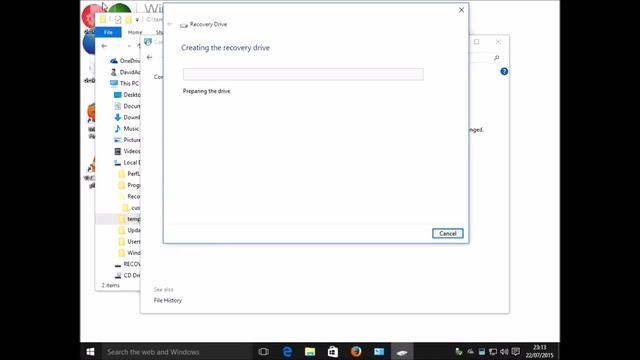
Task: Close the Control Panel window behind
Action: [498, 42]
